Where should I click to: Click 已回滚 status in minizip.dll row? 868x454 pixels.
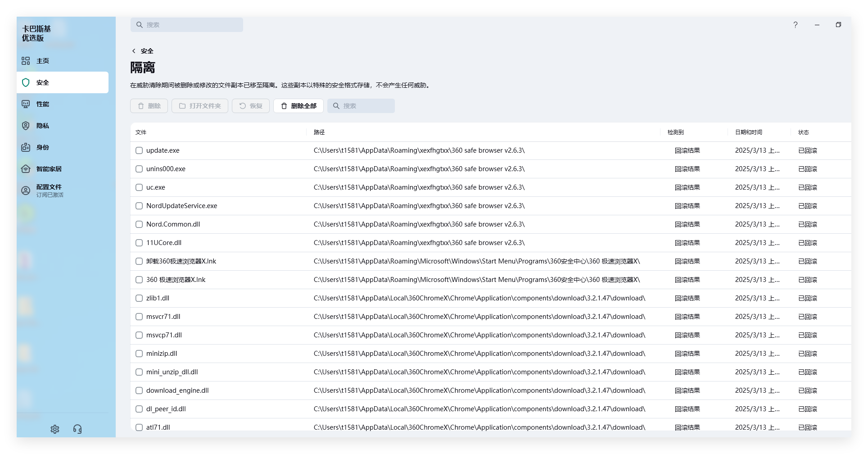[x=807, y=354]
